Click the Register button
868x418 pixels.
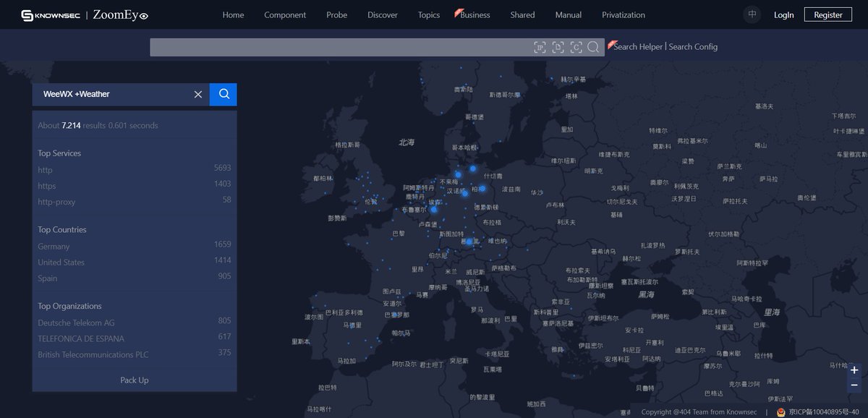[x=828, y=14]
